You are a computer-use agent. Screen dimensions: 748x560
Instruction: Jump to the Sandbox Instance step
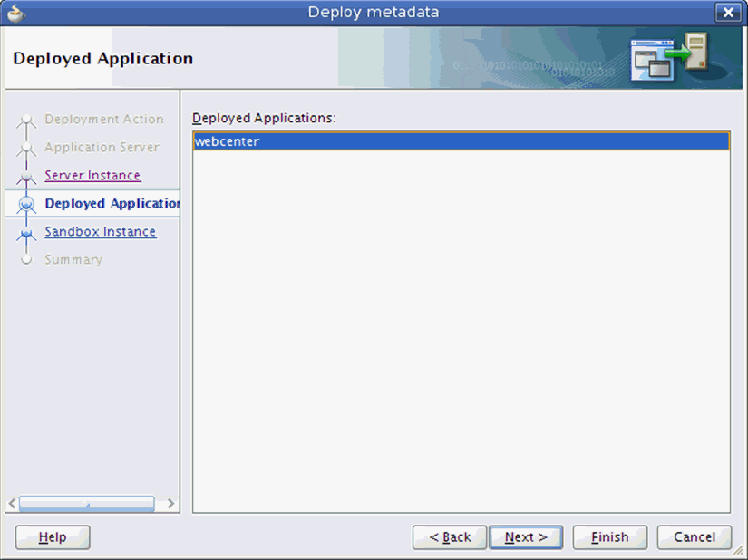(x=100, y=232)
